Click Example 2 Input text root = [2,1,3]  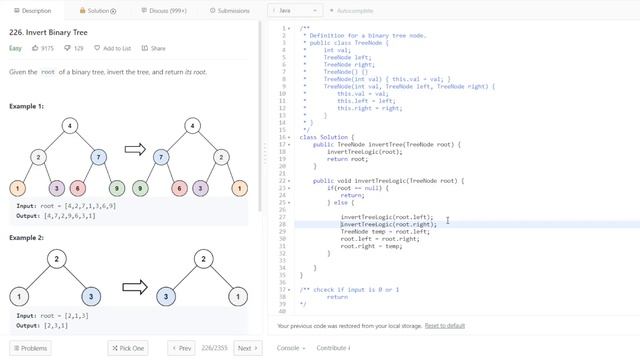[64, 316]
